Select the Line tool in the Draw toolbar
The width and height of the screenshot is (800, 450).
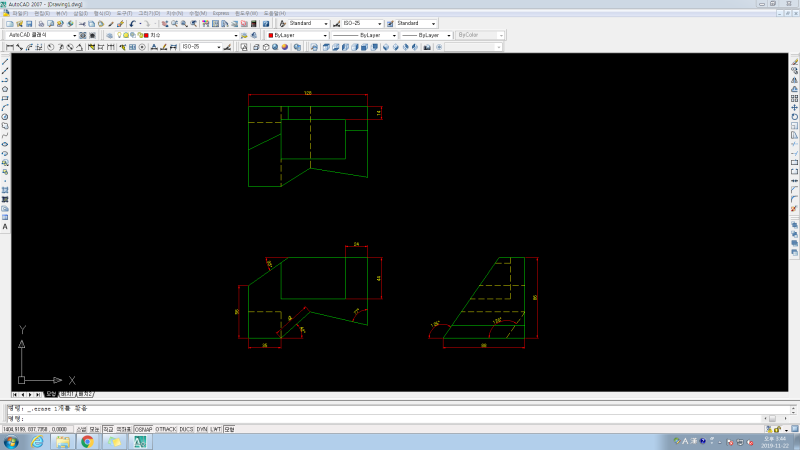(5, 61)
